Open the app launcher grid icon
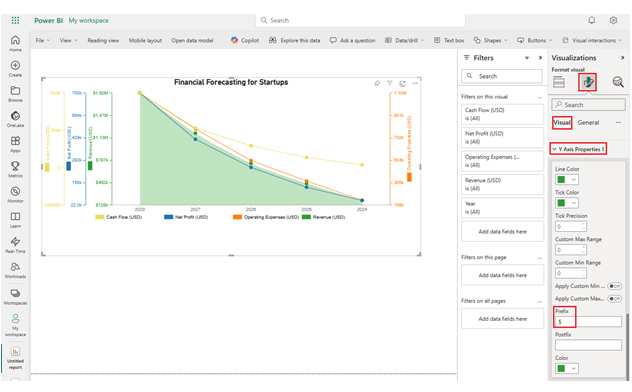The width and height of the screenshot is (632, 392). click(x=15, y=20)
